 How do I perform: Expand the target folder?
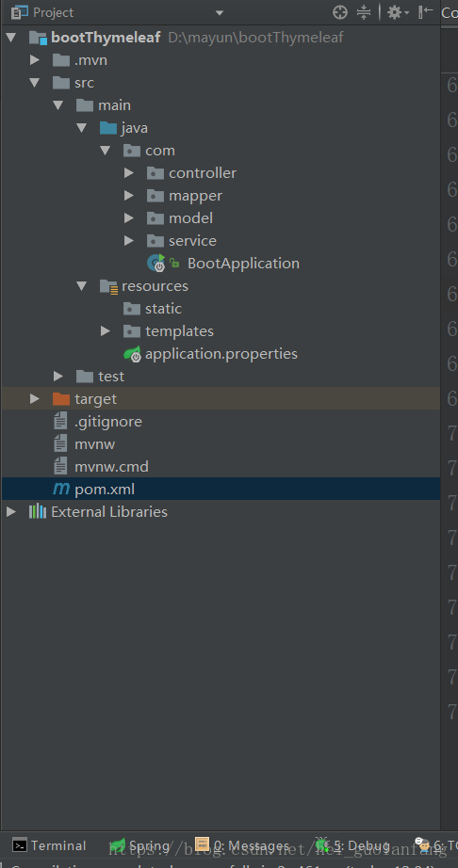[x=34, y=398]
